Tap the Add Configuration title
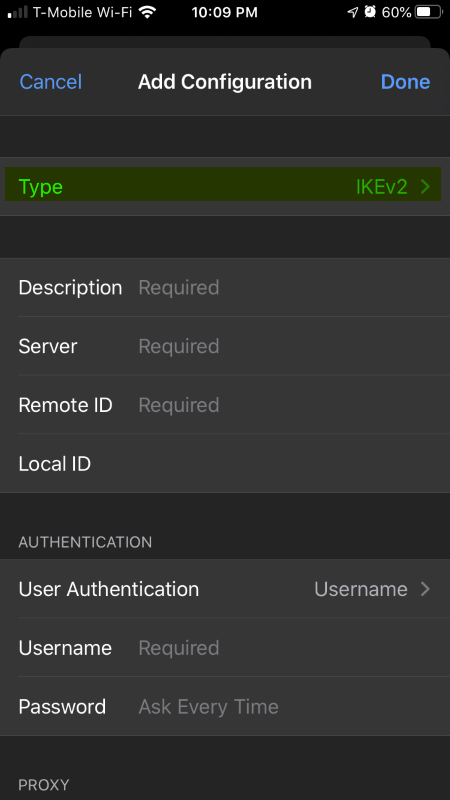 224,82
